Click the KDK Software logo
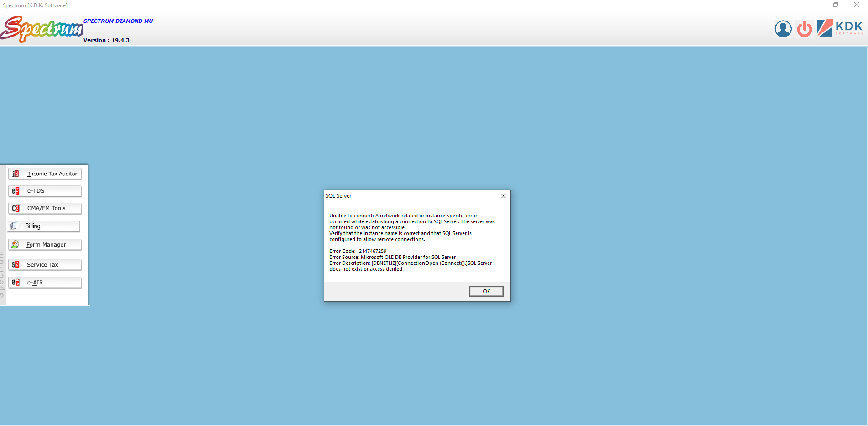The image size is (868, 426). pyautogui.click(x=840, y=28)
